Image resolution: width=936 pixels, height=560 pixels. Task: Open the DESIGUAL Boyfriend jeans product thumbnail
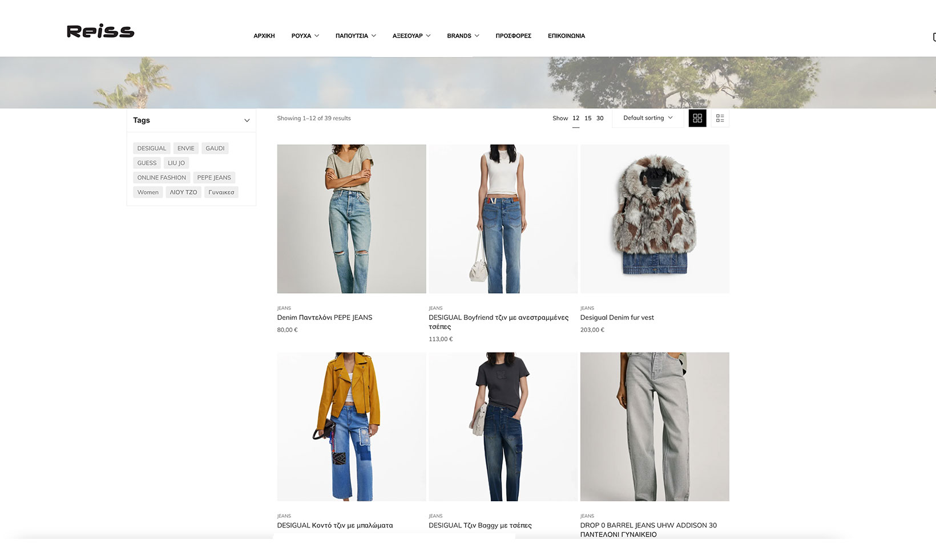(x=502, y=218)
